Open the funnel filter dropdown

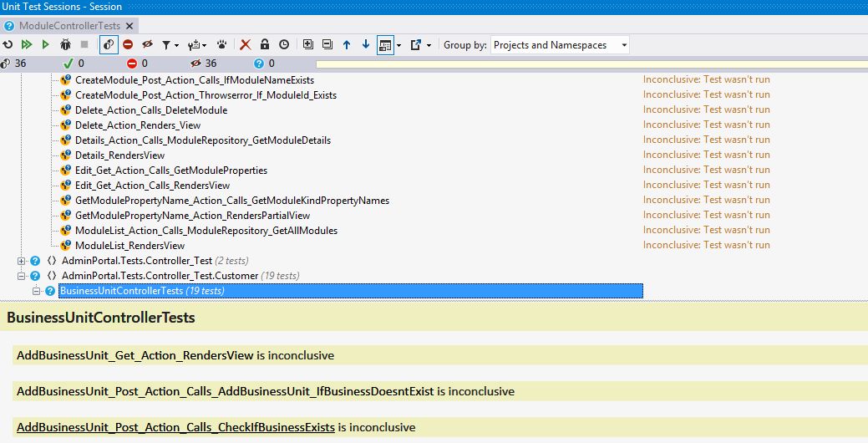(x=170, y=45)
